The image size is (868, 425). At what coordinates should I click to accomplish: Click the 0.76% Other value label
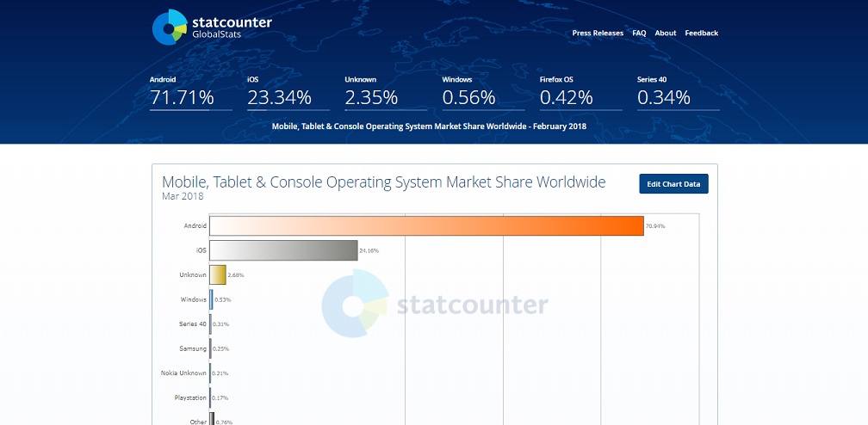point(224,422)
